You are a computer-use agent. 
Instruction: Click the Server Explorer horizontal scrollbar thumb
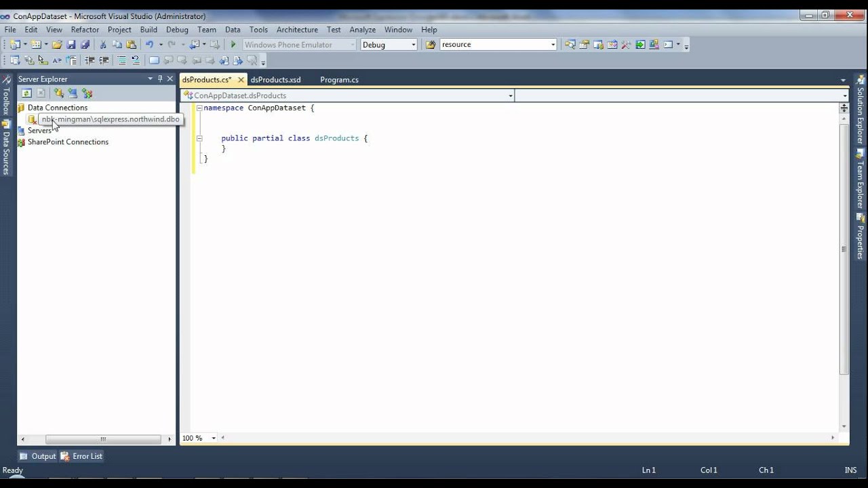tap(103, 439)
